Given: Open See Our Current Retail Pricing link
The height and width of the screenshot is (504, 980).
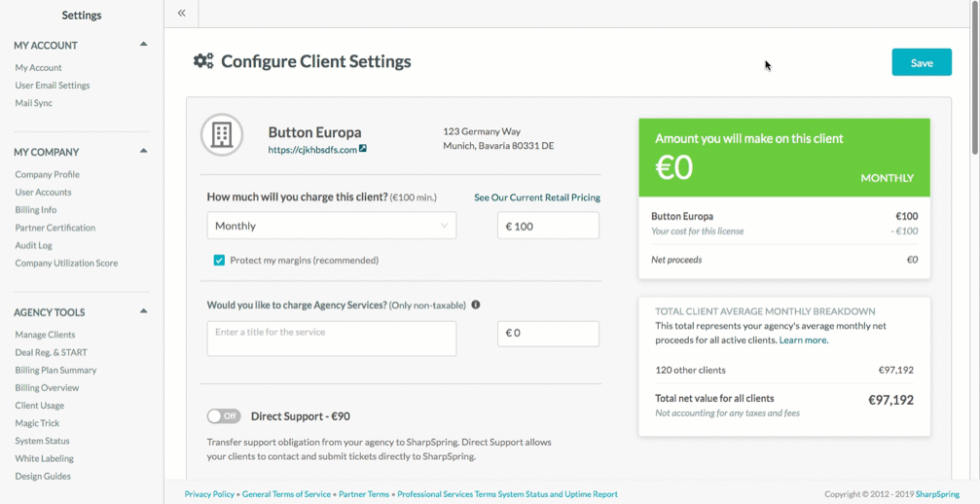Looking at the screenshot, I should point(537,198).
